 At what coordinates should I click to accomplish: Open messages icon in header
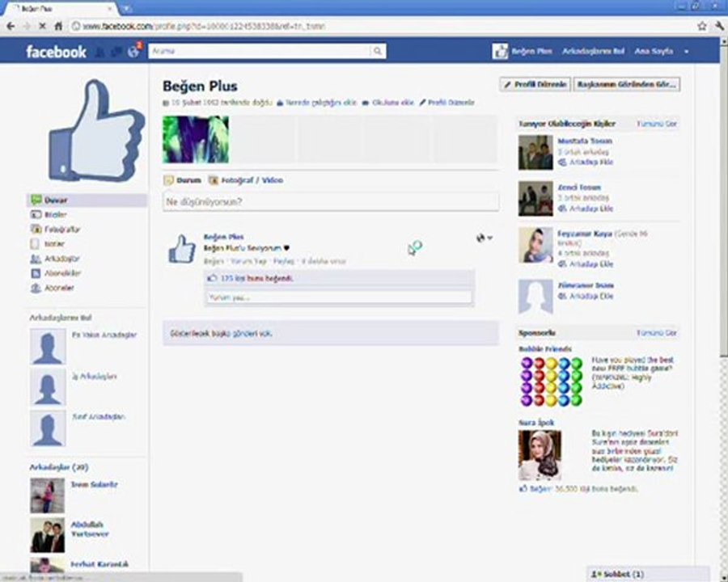pos(116,52)
